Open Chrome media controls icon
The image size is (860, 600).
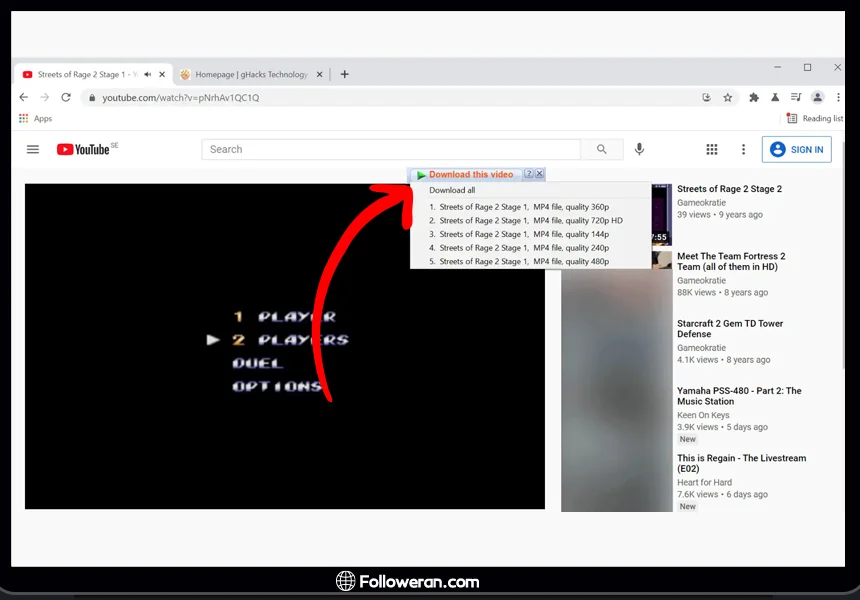point(796,97)
